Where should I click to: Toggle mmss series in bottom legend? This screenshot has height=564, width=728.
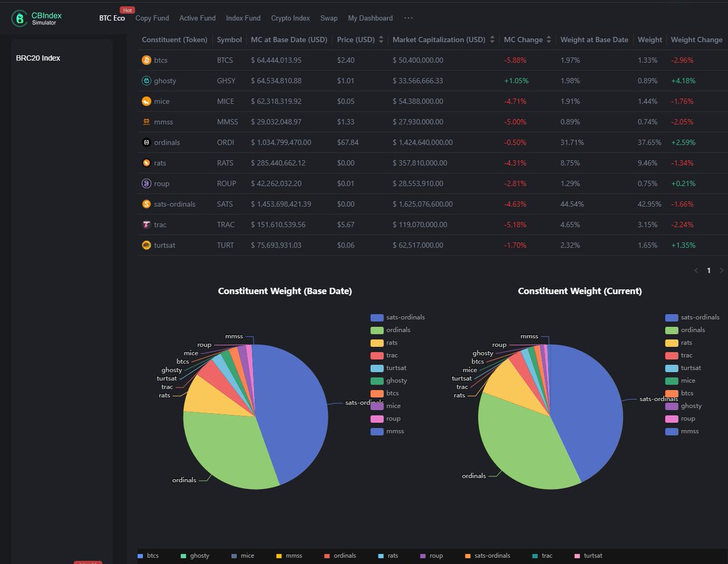(289, 556)
